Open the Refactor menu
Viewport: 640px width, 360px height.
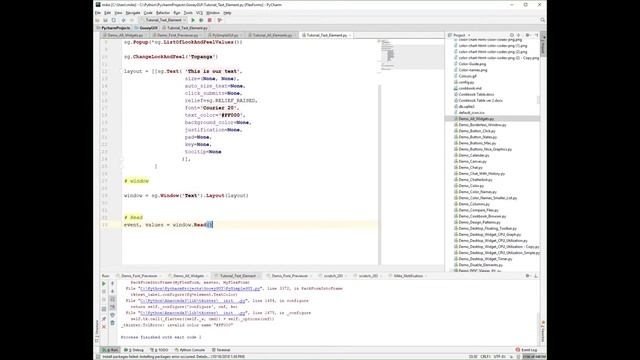click(162, 13)
